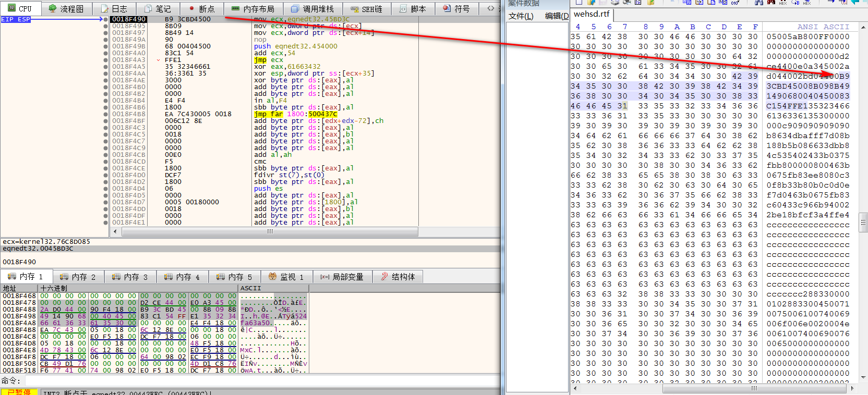Toggle breakpoint dot at address 0018F4A0
Screen dimensions: 868x395
[x=106, y=53]
